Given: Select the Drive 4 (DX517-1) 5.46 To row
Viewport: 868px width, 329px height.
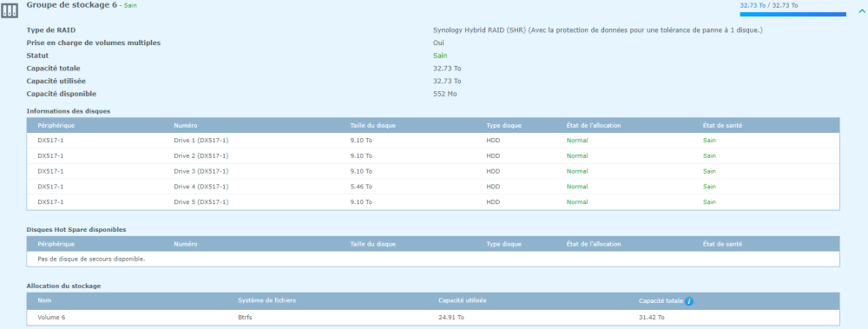Looking at the screenshot, I should 433,187.
